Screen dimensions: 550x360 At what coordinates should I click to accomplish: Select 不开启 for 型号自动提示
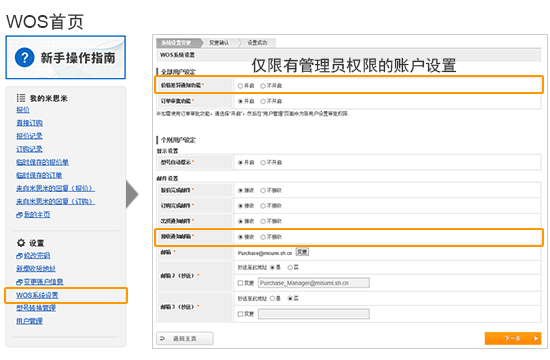click(263, 162)
